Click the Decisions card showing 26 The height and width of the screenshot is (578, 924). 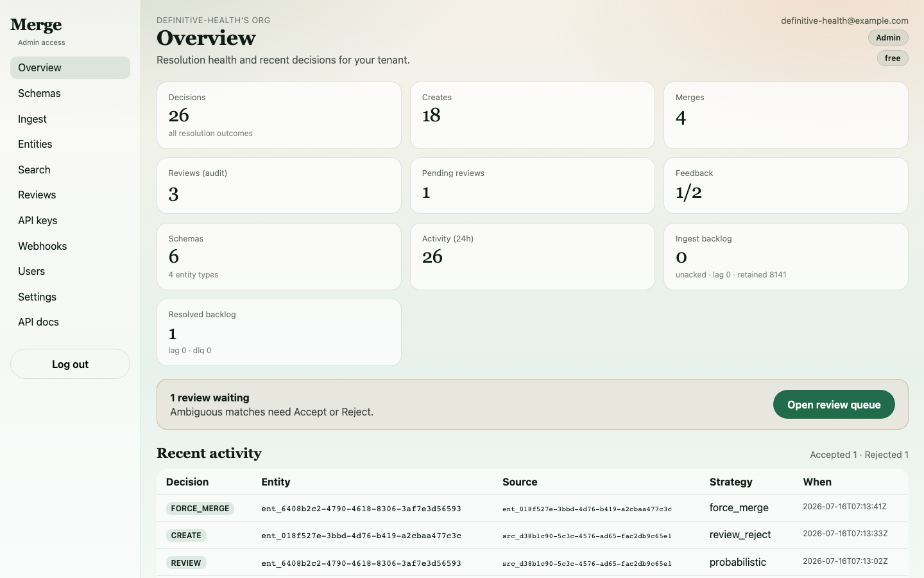pyautogui.click(x=279, y=116)
